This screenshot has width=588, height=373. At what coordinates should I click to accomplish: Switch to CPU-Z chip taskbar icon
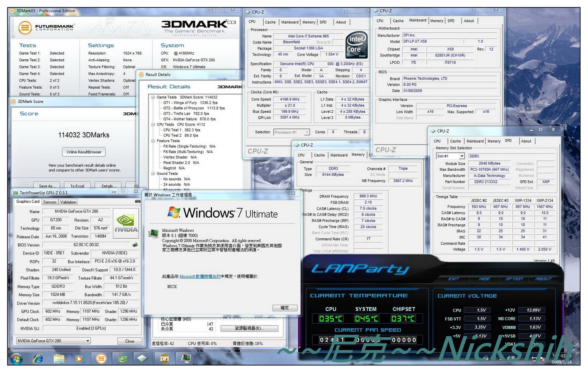tap(143, 358)
